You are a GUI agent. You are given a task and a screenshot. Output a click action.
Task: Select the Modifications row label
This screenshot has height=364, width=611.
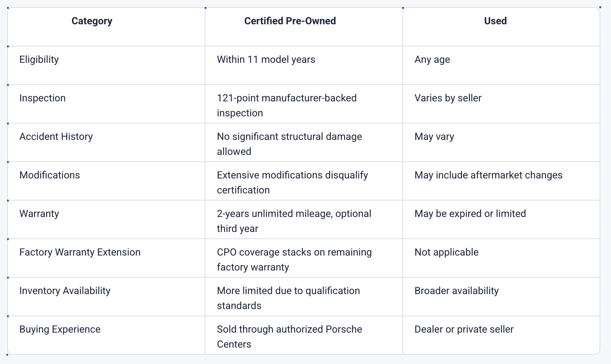(50, 175)
